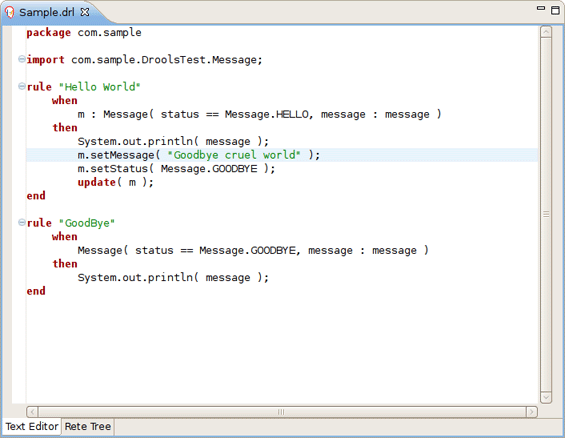Minimize the editor pane
This screenshot has width=565, height=438.
point(540,8)
